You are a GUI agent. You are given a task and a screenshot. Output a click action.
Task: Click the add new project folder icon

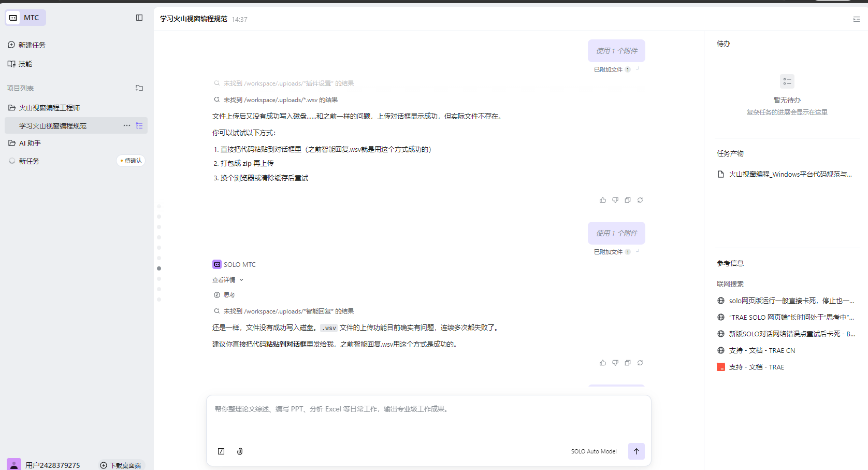(x=139, y=88)
